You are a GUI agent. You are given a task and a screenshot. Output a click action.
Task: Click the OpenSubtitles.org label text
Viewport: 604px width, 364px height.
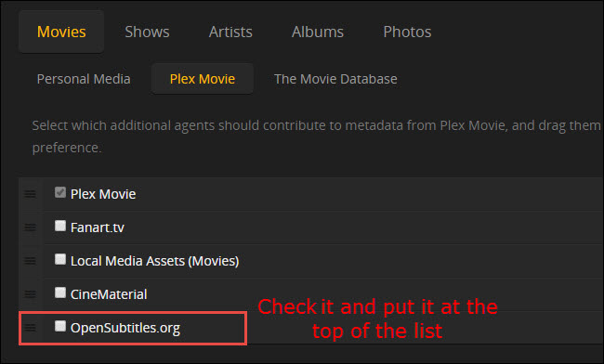tap(125, 328)
